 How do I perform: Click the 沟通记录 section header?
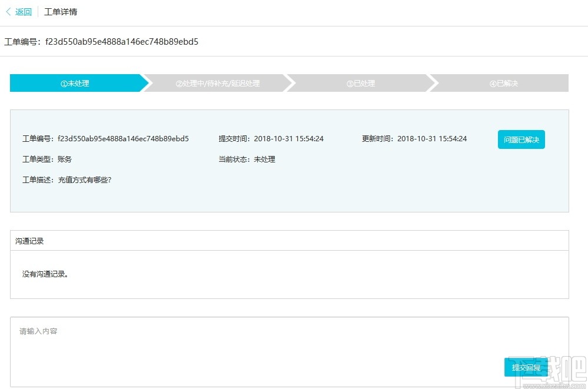click(x=29, y=240)
